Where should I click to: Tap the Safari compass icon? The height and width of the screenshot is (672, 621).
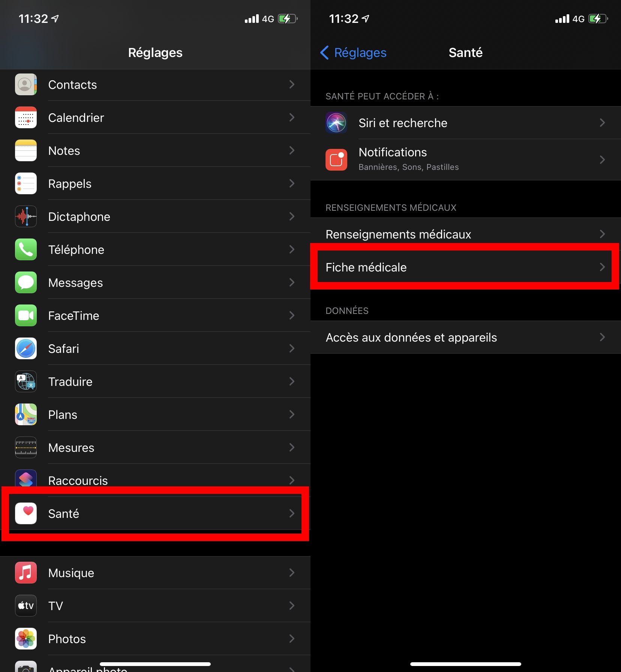26,349
